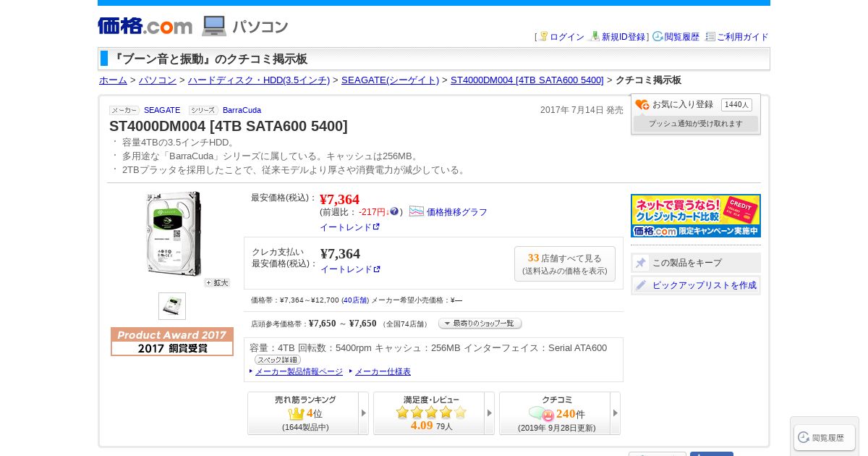Open 価格推移グラフ link
Screen dimensions: 868x456
(457, 212)
